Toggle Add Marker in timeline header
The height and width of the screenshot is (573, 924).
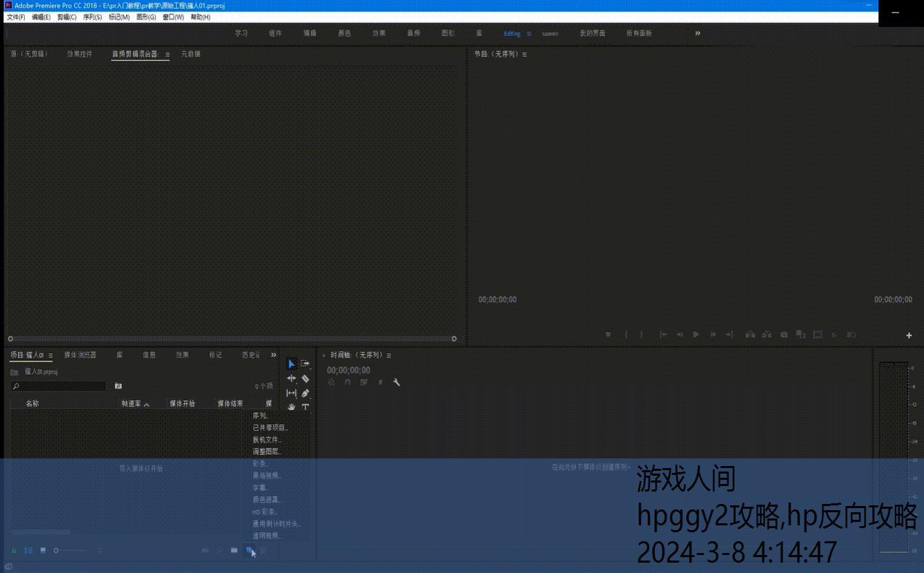(380, 382)
